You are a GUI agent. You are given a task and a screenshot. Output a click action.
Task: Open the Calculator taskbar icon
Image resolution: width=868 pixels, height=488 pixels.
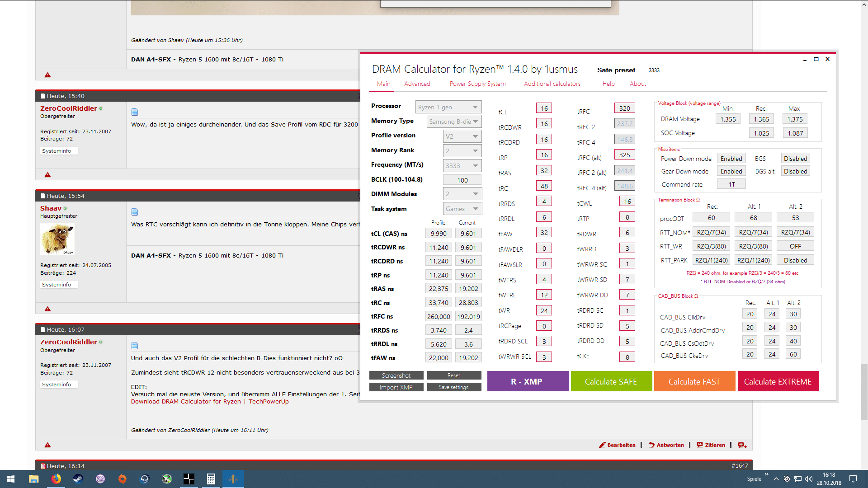pyautogui.click(x=211, y=479)
